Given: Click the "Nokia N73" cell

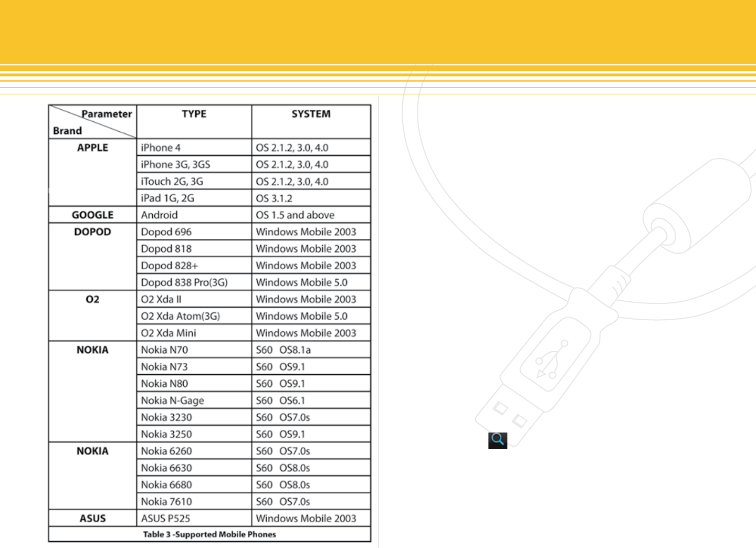Looking at the screenshot, I should 194,366.
